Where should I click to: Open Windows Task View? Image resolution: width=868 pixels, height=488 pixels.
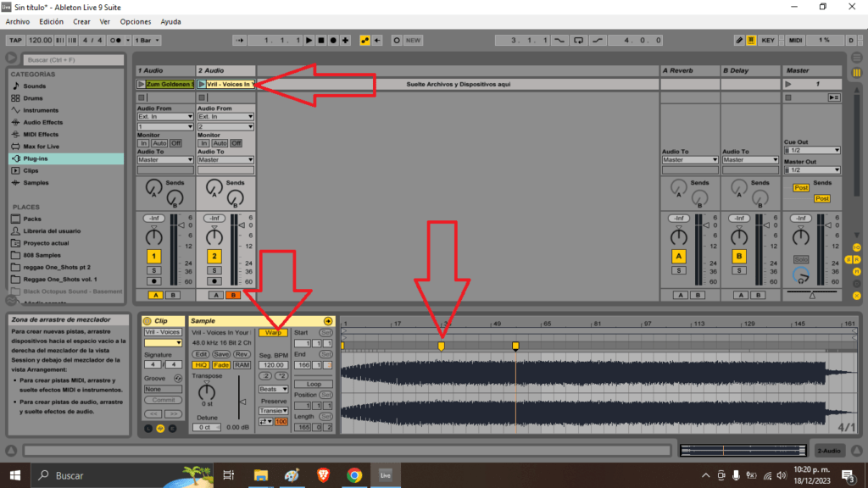(x=229, y=475)
